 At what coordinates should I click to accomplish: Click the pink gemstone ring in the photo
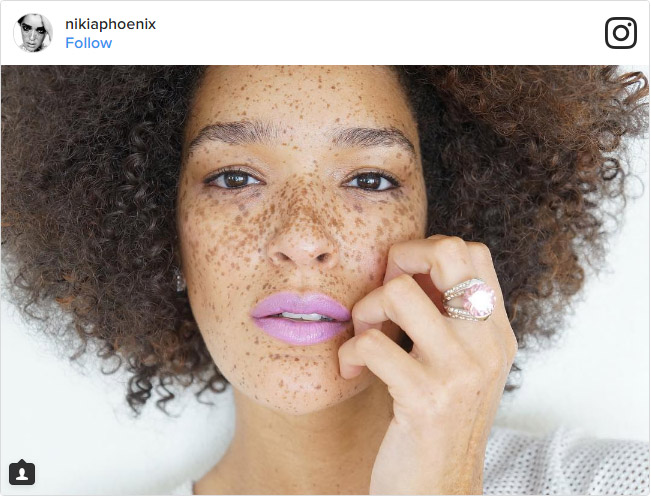(x=469, y=299)
